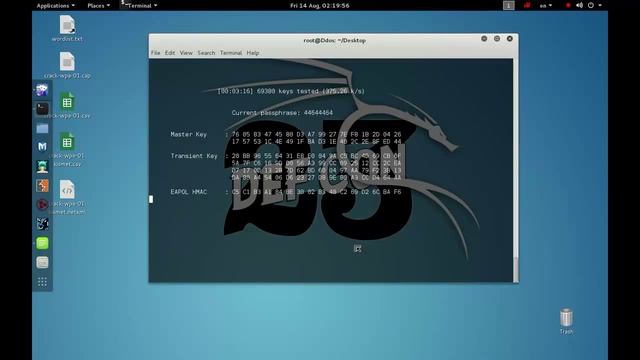Open the dark blue-and-white dock icon

pyautogui.click(x=42, y=224)
